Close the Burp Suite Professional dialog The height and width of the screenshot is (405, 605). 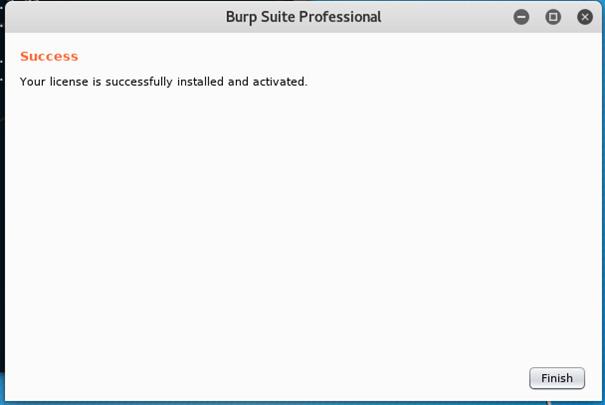pos(585,17)
